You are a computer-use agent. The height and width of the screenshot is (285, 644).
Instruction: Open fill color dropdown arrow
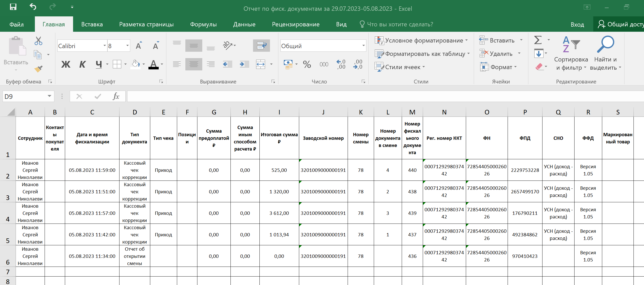tap(144, 64)
